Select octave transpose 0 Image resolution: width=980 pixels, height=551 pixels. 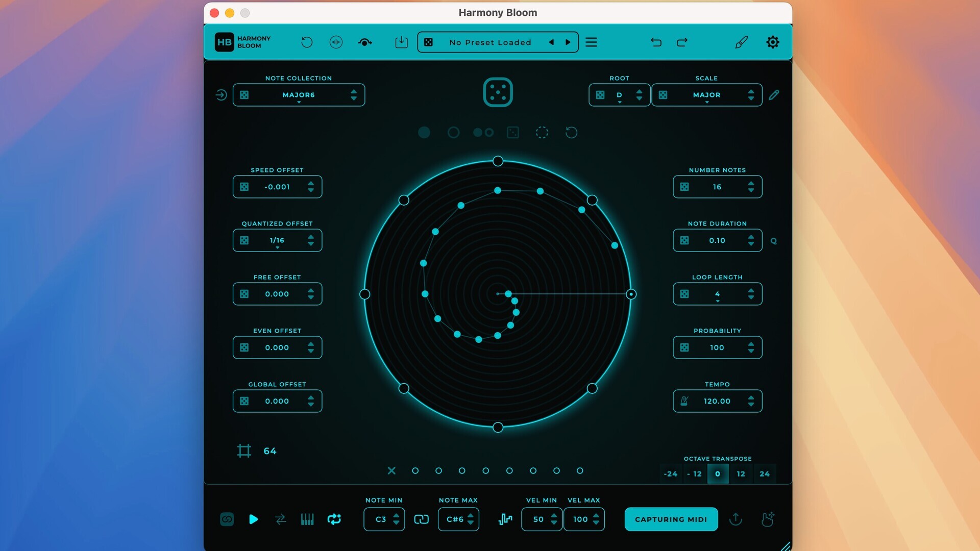[x=718, y=474]
